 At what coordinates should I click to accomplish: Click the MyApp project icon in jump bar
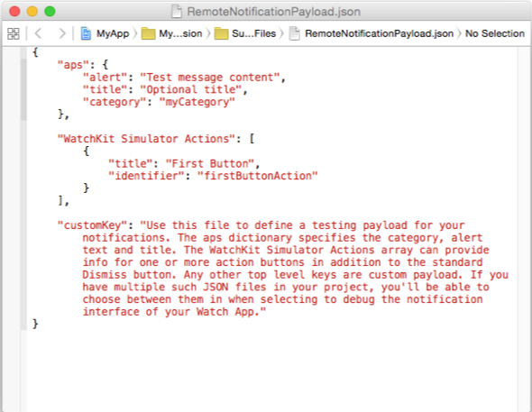[x=86, y=33]
